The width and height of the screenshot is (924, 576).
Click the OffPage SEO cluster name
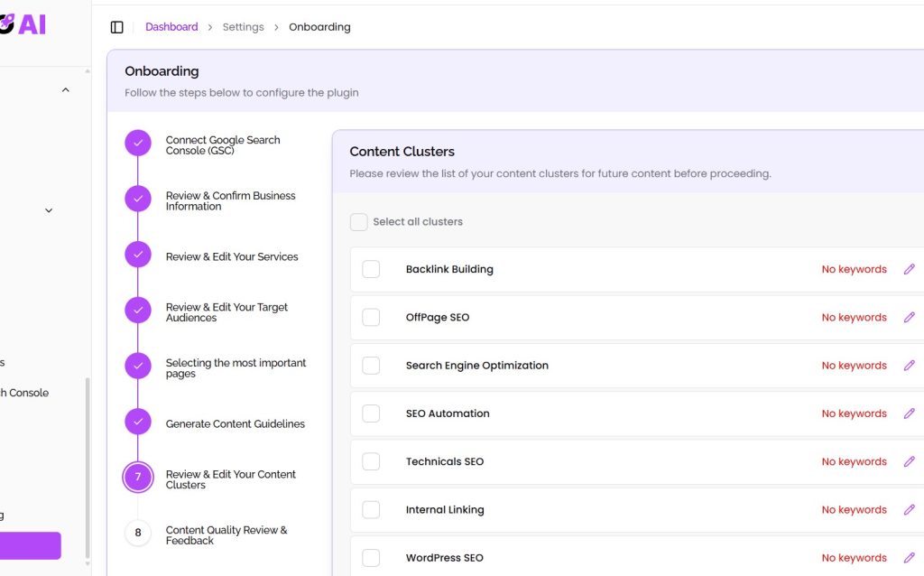point(438,317)
